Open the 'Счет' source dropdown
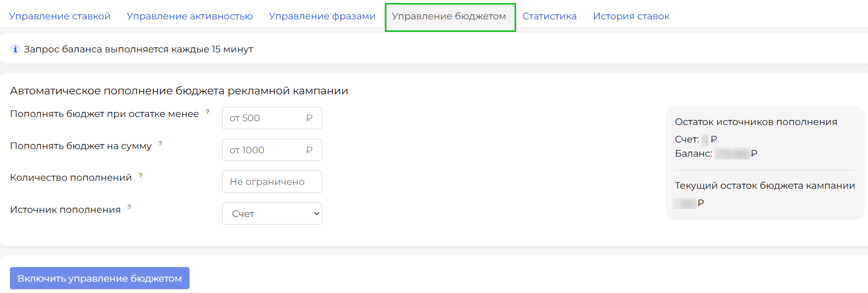 pyautogui.click(x=272, y=214)
